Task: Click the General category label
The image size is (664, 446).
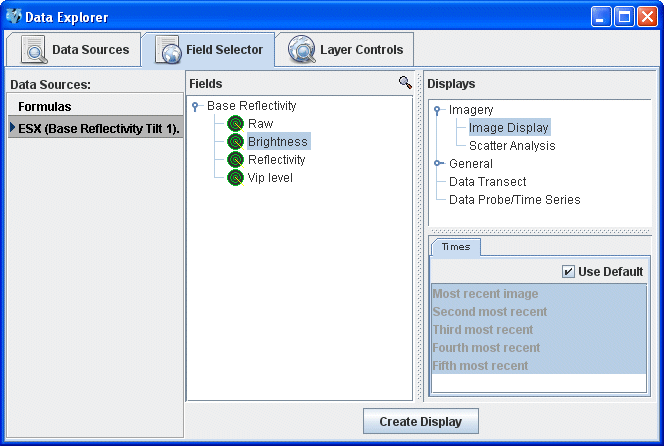Action: tap(471, 163)
